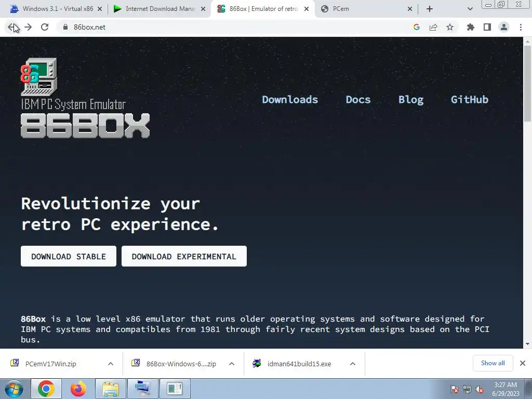Go forward using the browser forward arrow

(28, 27)
